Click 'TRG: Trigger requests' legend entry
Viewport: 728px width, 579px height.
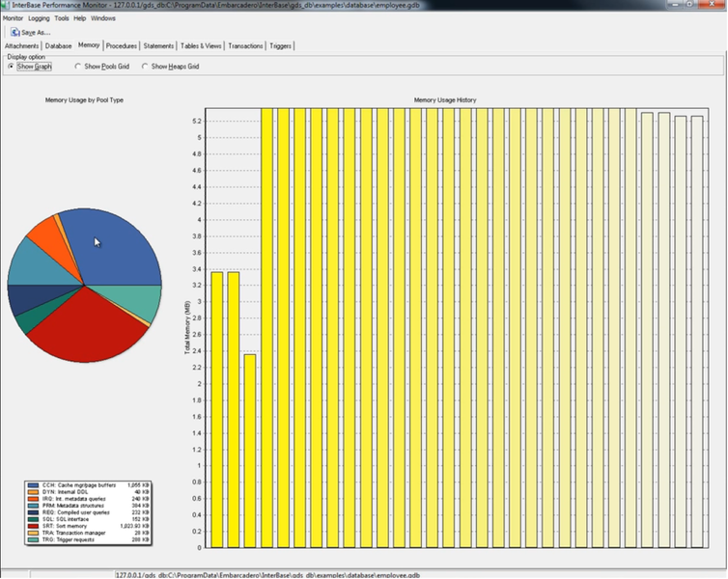tap(69, 539)
